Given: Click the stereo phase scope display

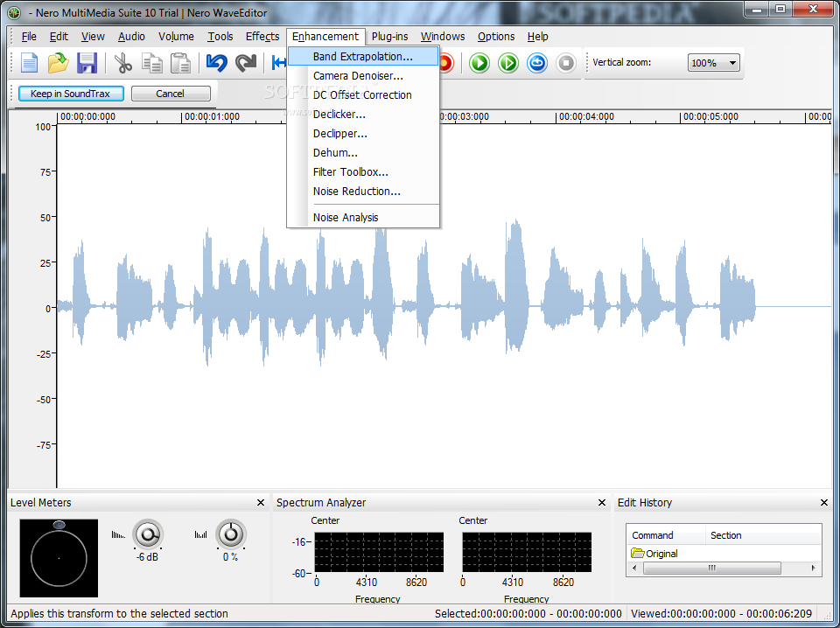Looking at the screenshot, I should point(59,558).
